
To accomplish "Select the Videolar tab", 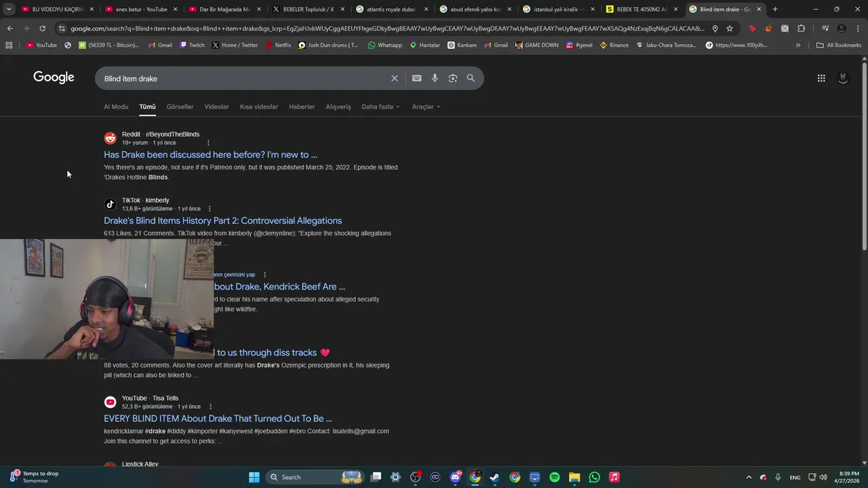I will (x=216, y=106).
